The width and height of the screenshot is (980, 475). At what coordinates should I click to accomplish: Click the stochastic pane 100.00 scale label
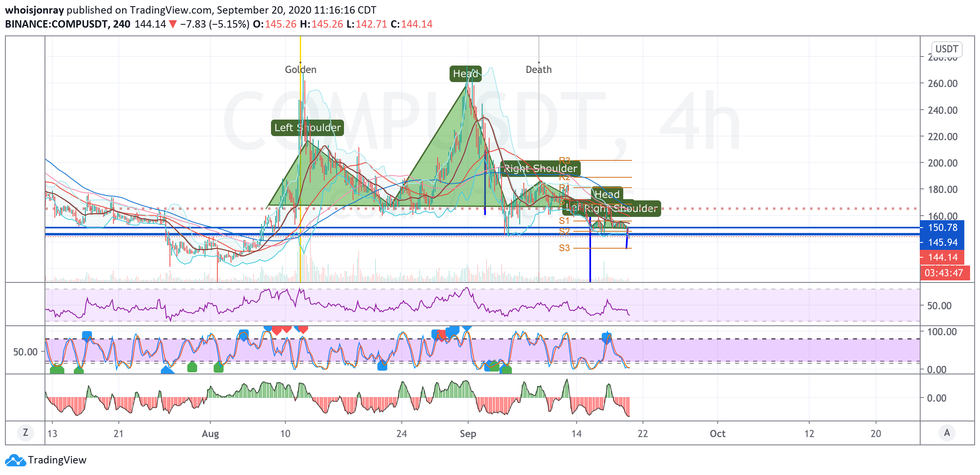pyautogui.click(x=942, y=332)
